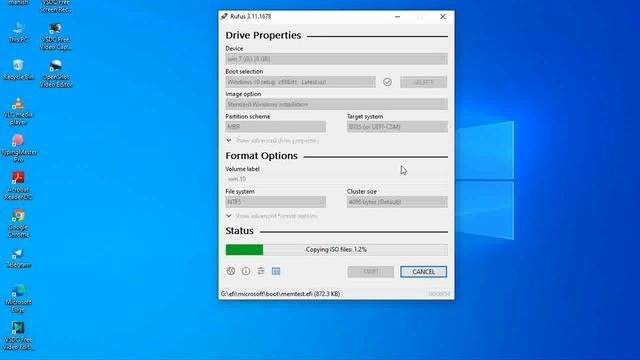This screenshot has width=640, height=360.
Task: Click the Volume label input field
Action: point(336,179)
